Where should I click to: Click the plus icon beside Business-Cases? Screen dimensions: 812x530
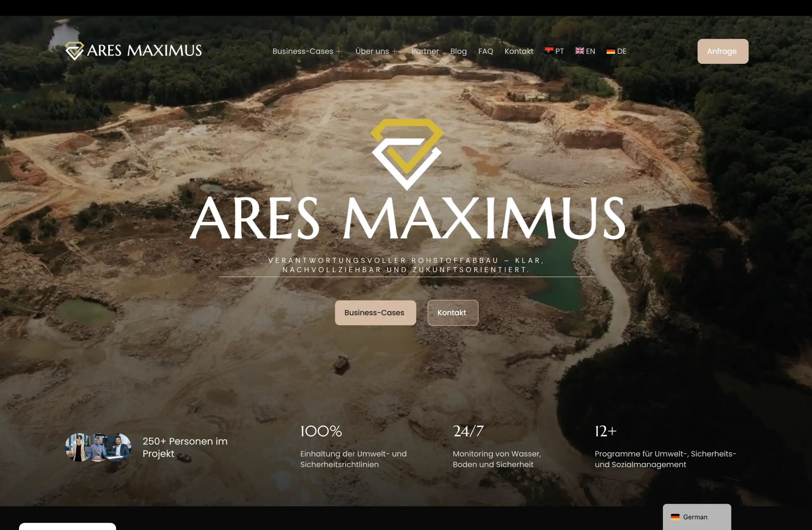point(339,51)
